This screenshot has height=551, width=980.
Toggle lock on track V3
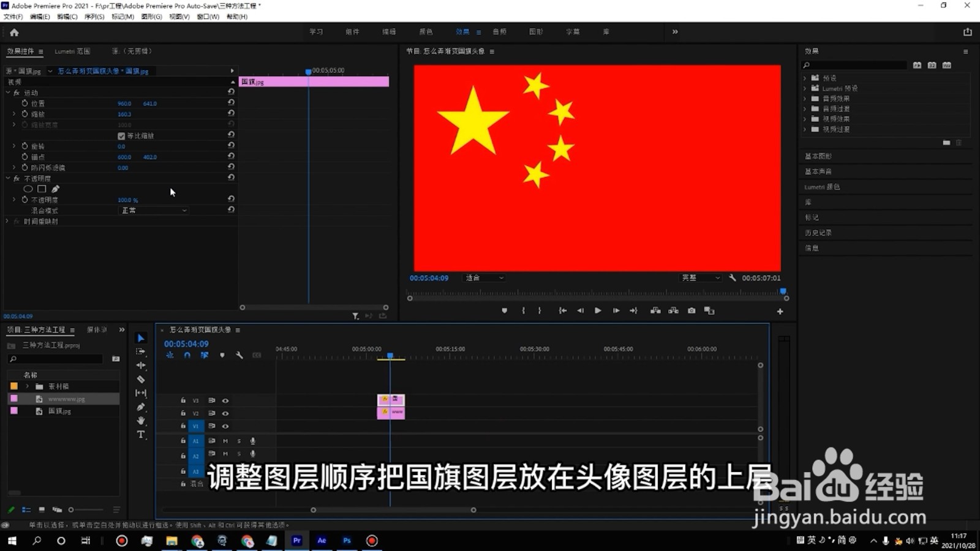point(183,400)
